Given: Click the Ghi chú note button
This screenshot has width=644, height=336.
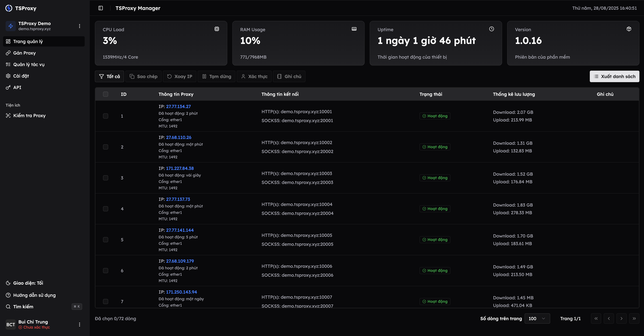Looking at the screenshot, I should coord(289,76).
